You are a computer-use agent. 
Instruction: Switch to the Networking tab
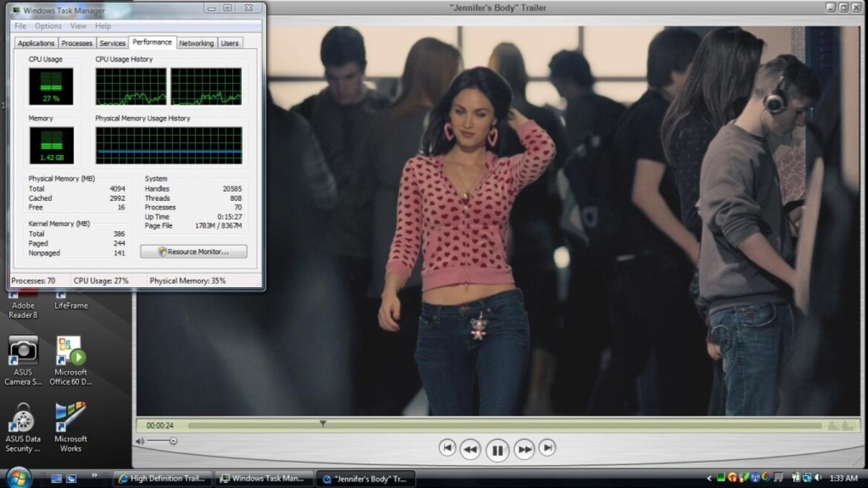tap(197, 43)
